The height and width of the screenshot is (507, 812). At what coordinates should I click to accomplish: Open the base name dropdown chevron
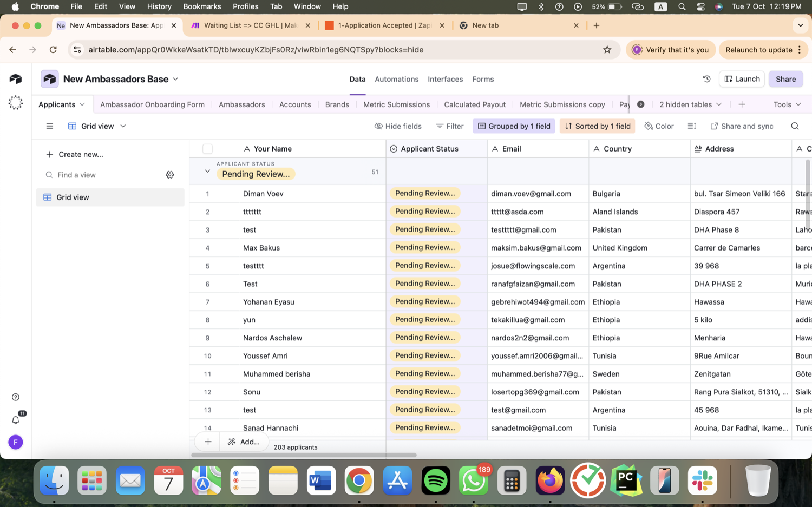176,79
